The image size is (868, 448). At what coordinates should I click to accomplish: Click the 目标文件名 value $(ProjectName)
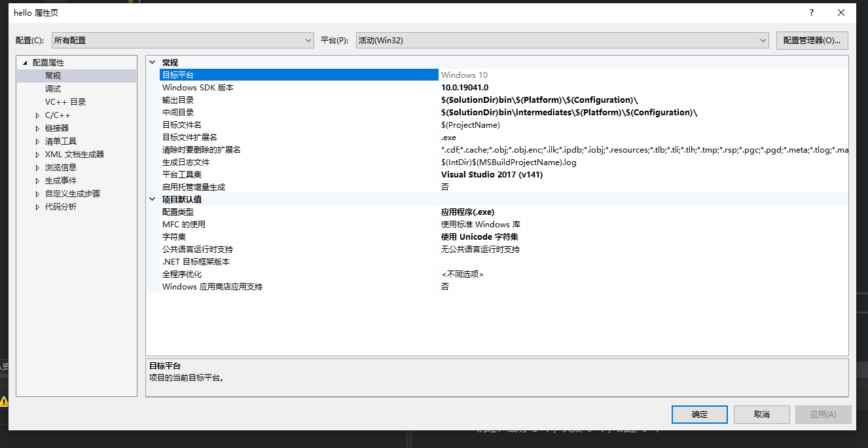click(471, 125)
